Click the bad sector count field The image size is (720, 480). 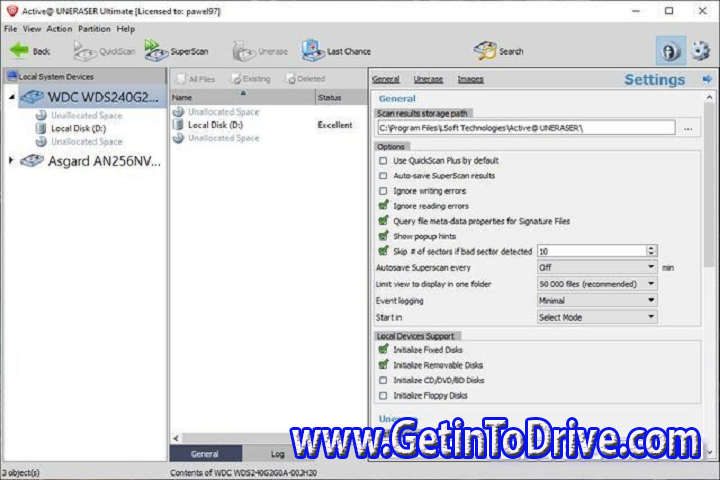pos(592,251)
